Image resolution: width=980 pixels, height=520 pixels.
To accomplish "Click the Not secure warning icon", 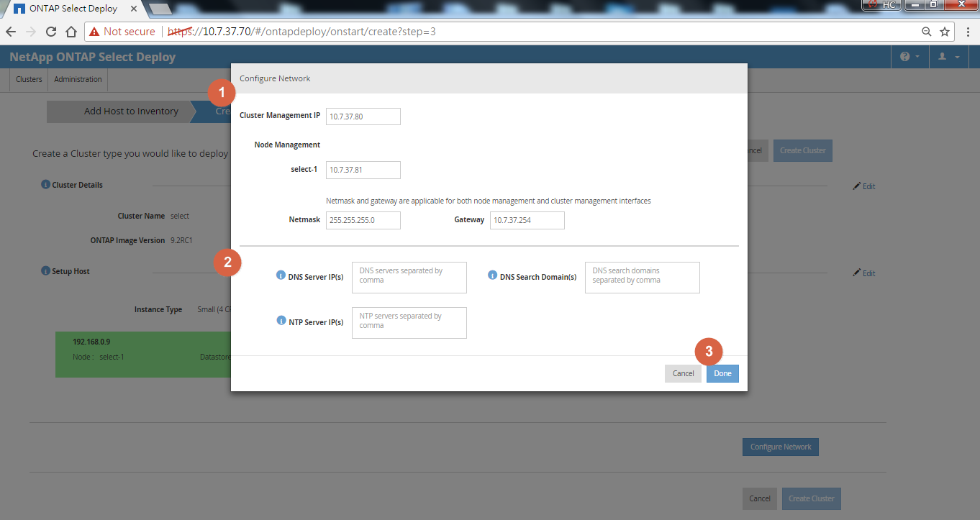I will point(94,32).
